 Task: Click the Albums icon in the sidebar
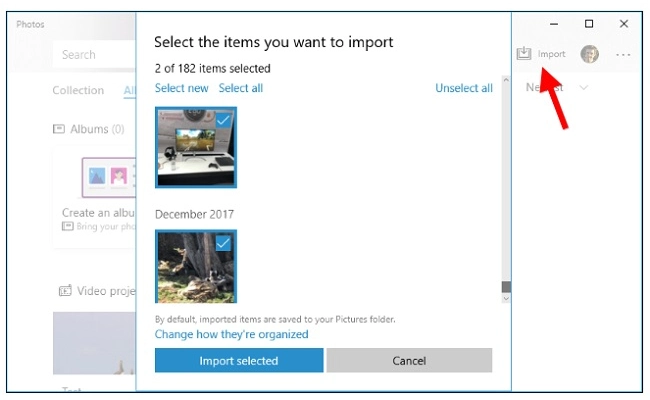[60, 129]
